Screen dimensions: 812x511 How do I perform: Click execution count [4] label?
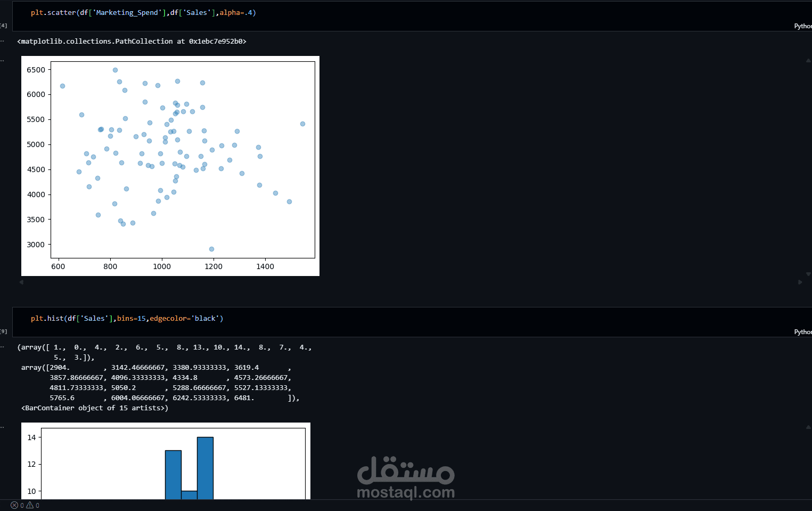tap(3, 26)
